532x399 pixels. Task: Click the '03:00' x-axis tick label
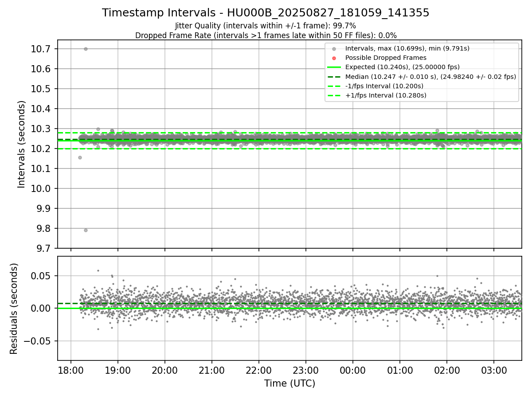(494, 371)
